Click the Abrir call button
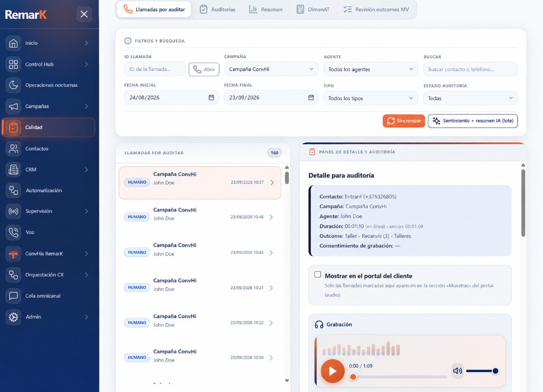Screen dimensions: 543x392 tap(204, 69)
